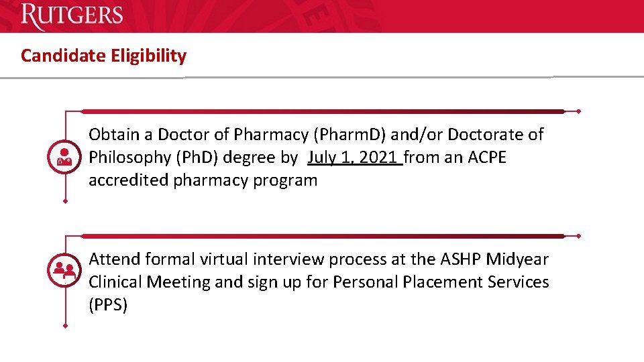Click the '(PPS)' abbreviation text
The image size is (644, 362).
click(108, 305)
